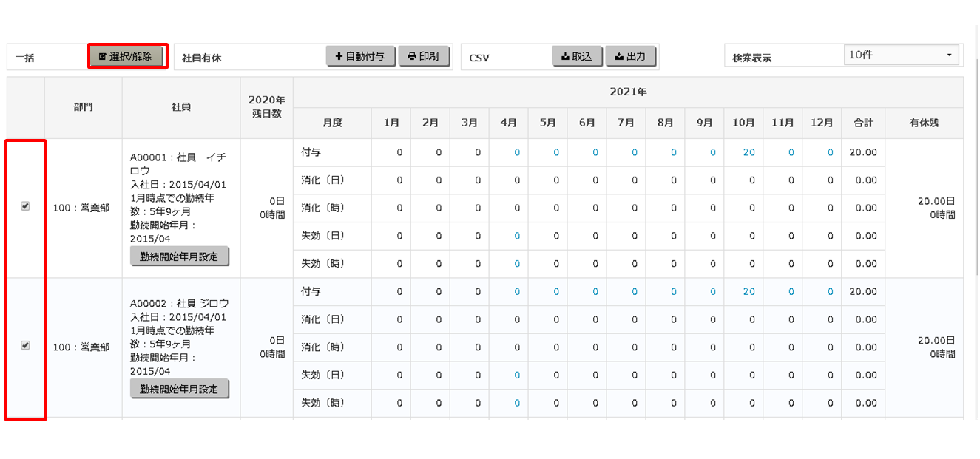The width and height of the screenshot is (980, 459).
Task: Click April 付与 link for 社員 イチロウ
Action: pos(517,152)
